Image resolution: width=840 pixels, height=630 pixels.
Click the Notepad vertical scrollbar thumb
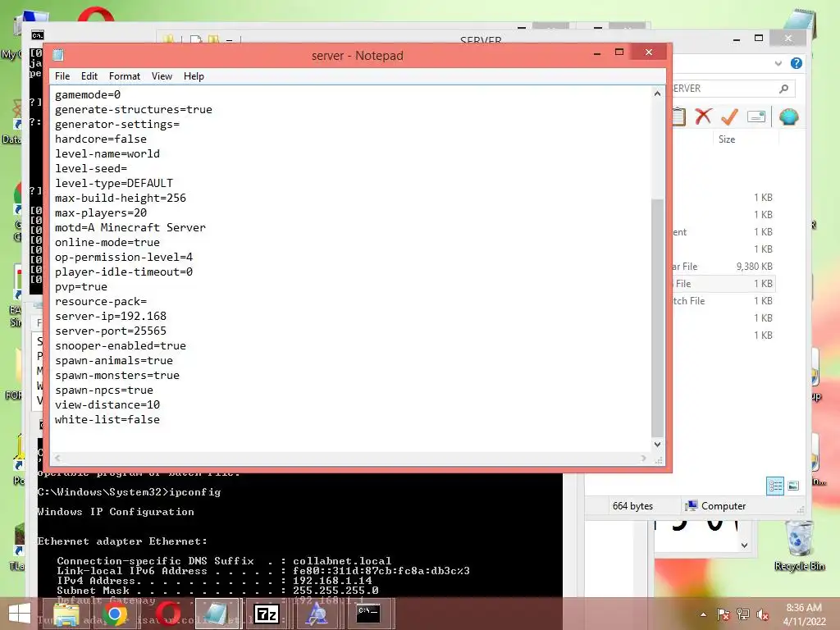657,318
